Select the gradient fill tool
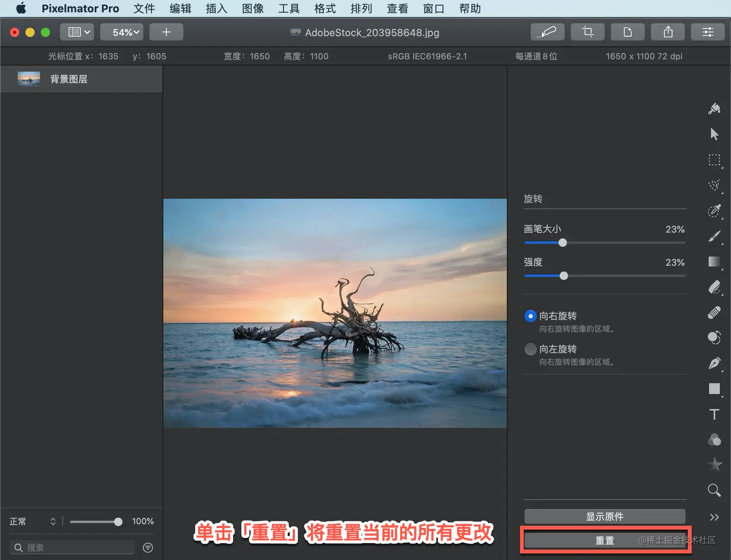The height and width of the screenshot is (560, 731). [714, 262]
